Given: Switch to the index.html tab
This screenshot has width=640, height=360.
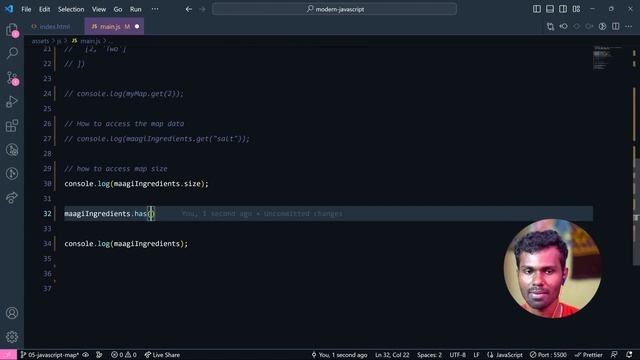Looking at the screenshot, I should click(x=54, y=27).
